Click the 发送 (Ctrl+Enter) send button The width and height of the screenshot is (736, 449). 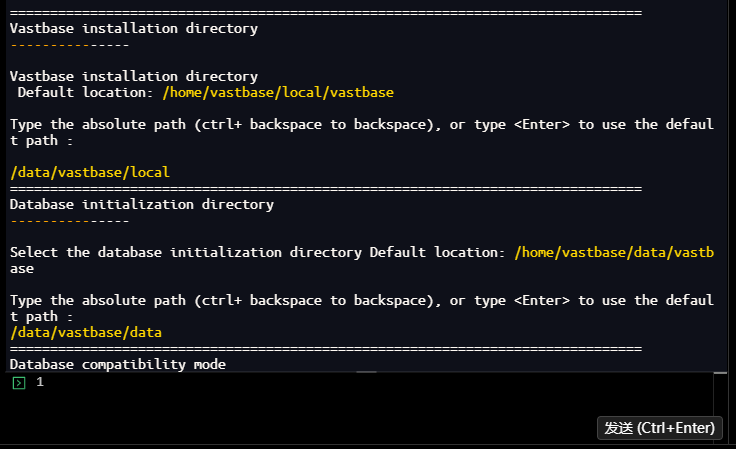[659, 428]
